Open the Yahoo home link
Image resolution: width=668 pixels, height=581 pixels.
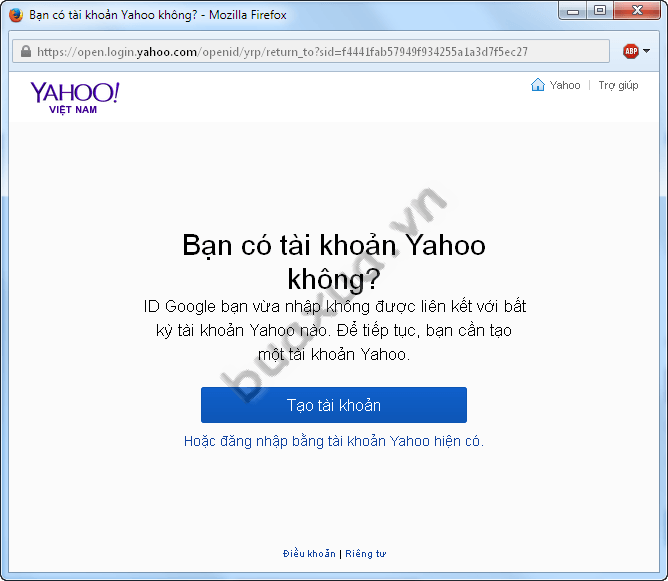[565, 85]
